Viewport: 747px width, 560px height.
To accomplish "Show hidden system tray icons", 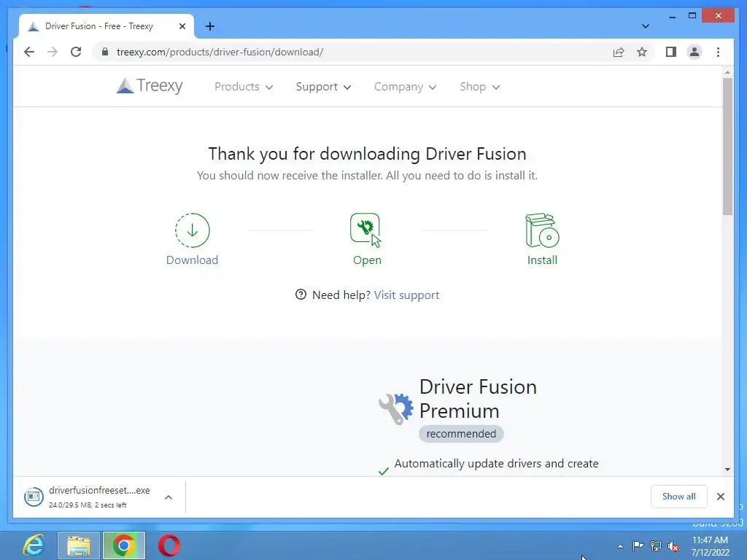I will 620,546.
